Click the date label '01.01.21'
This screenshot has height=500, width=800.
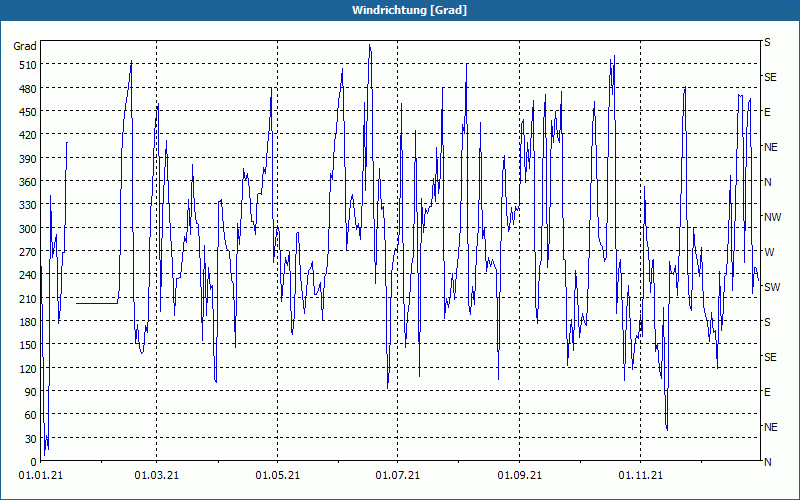click(x=41, y=476)
